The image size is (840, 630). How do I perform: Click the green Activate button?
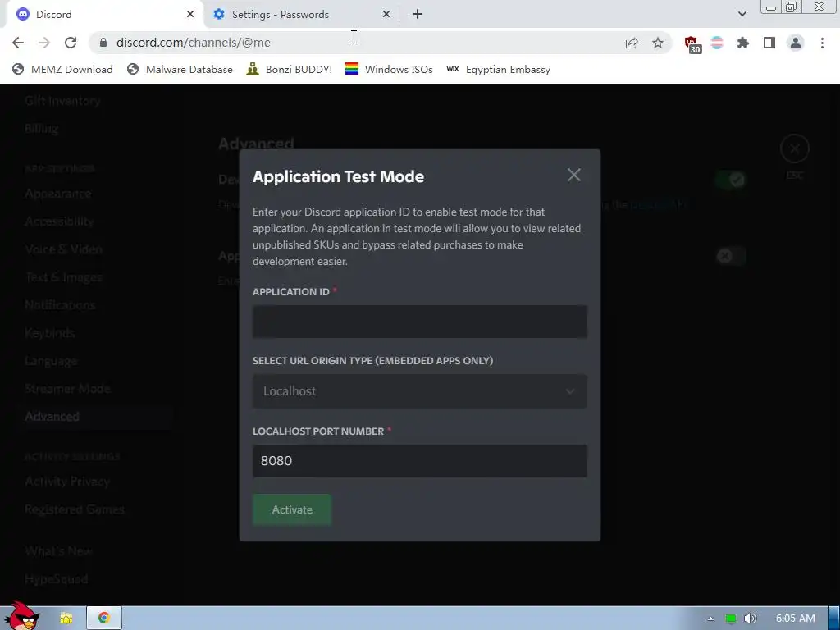tap(292, 509)
